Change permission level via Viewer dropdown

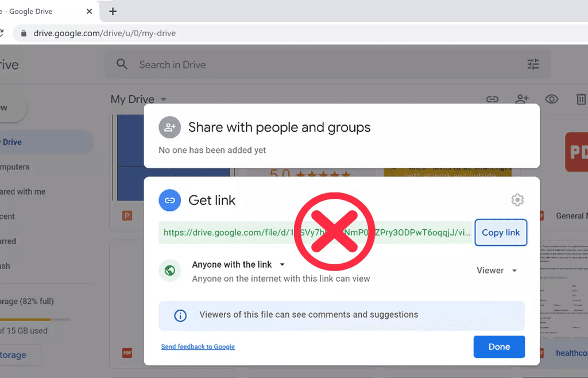[496, 270]
